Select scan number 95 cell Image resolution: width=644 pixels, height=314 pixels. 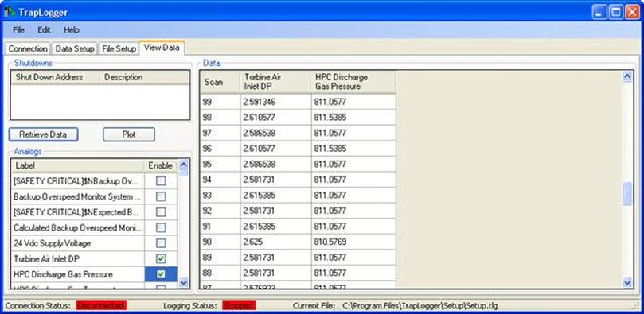pyautogui.click(x=221, y=164)
